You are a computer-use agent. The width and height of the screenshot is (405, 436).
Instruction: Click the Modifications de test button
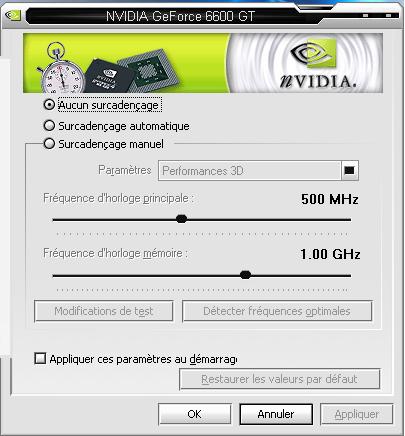(x=104, y=311)
